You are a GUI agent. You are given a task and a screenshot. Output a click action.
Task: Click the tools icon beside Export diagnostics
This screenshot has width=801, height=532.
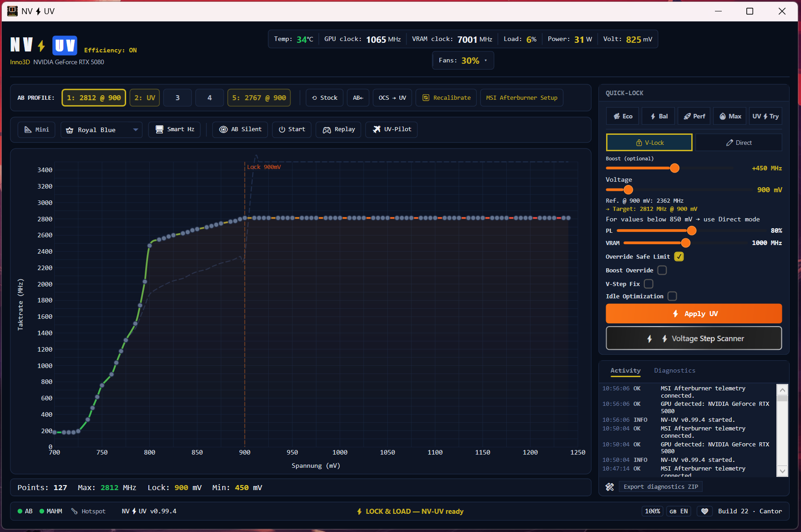[610, 487]
